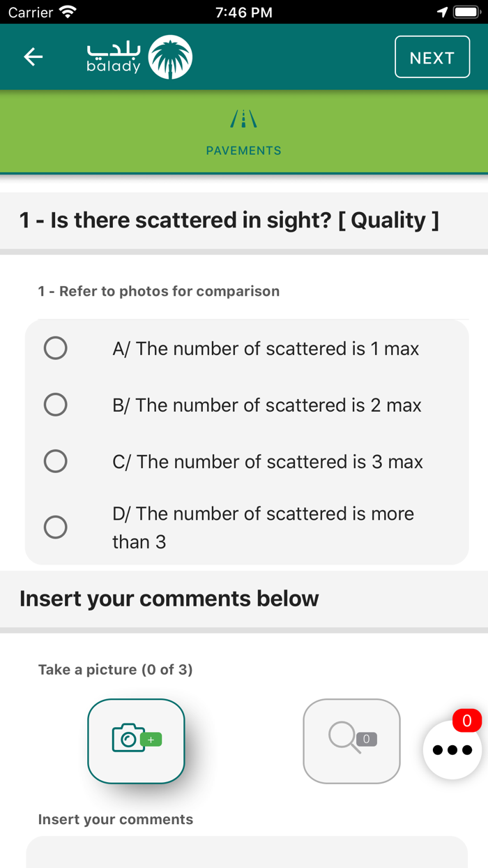
Task: Tap the pavements road icon
Action: click(244, 119)
